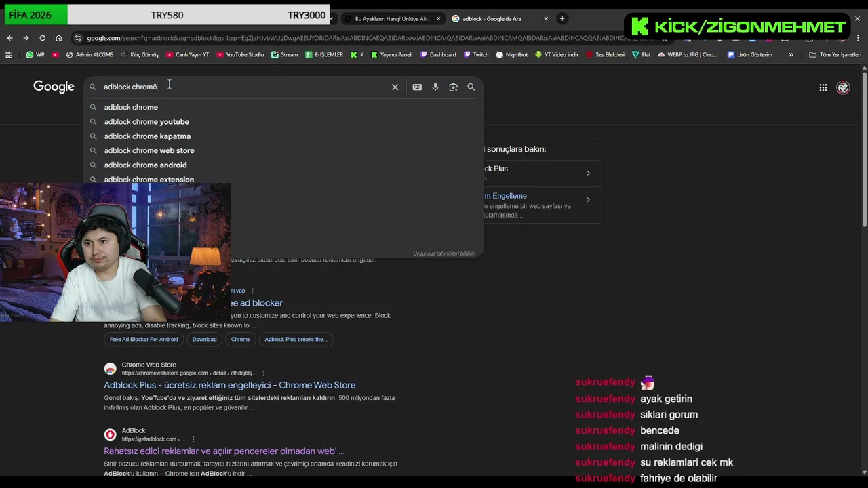The width and height of the screenshot is (868, 488).
Task: Click the Free Ad Blocker For Android chip
Action: pos(144,339)
